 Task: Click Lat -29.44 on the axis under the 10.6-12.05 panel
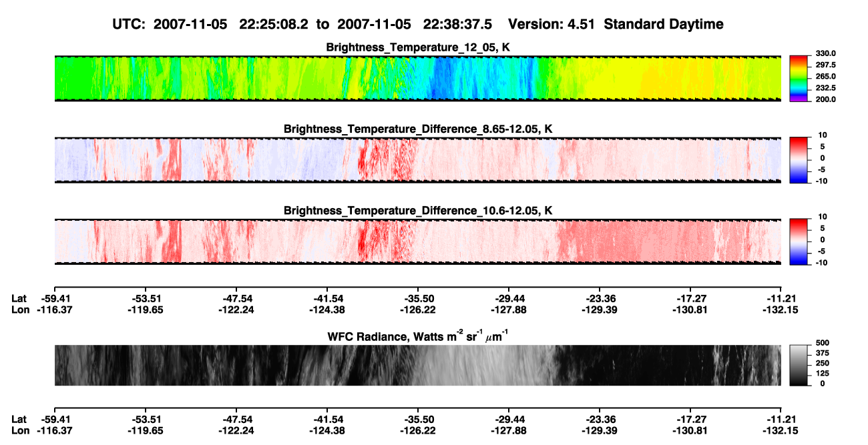click(508, 299)
